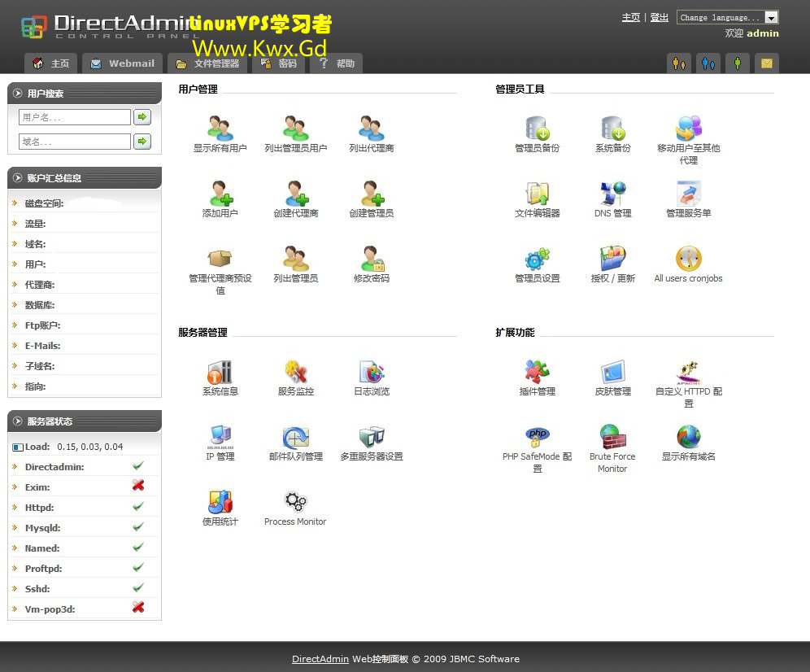Open message system envelope icon

tap(767, 63)
